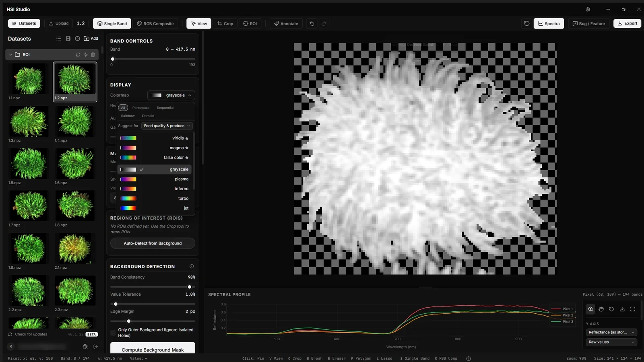This screenshot has width=644, height=362.
Task: Switch to RGB Composite mode
Action: point(155,24)
